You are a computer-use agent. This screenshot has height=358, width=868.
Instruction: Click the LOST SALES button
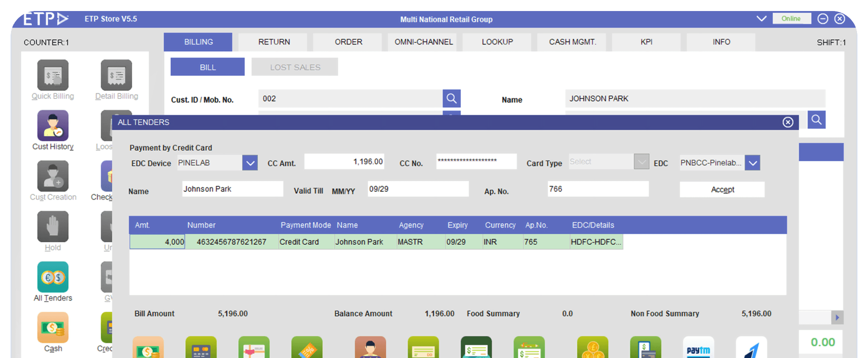(295, 67)
